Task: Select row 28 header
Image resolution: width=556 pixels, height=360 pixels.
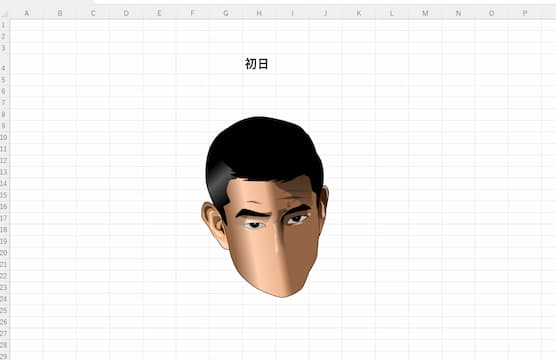Action: [x=5, y=345]
